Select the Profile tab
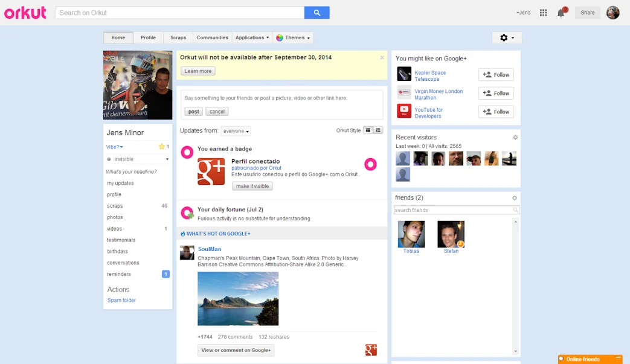The height and width of the screenshot is (364, 630). pyautogui.click(x=148, y=37)
